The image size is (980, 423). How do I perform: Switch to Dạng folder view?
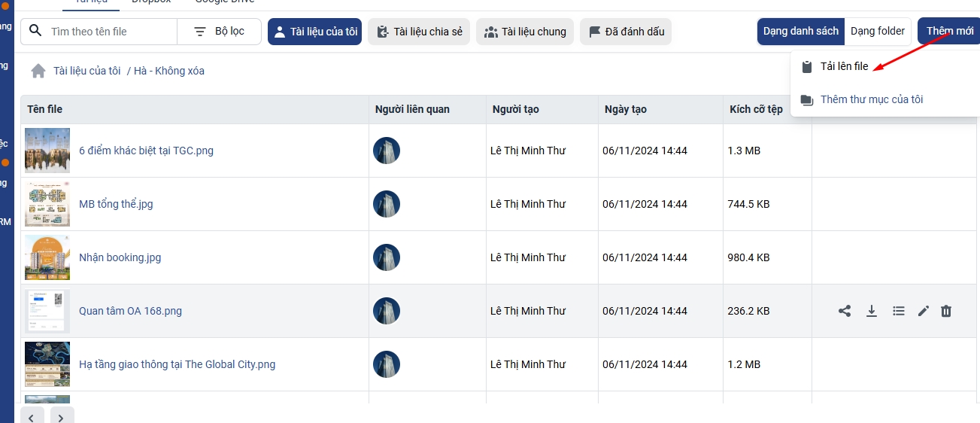[878, 32]
